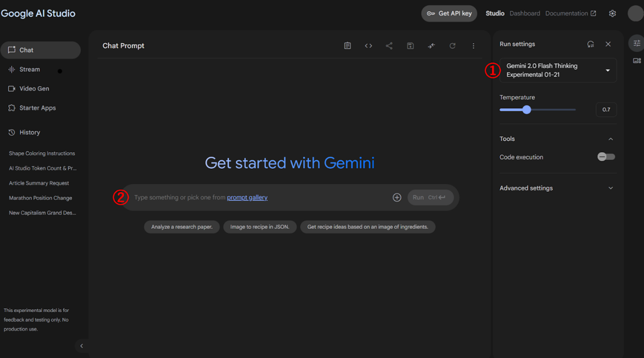Open the Get code icon

[369, 46]
